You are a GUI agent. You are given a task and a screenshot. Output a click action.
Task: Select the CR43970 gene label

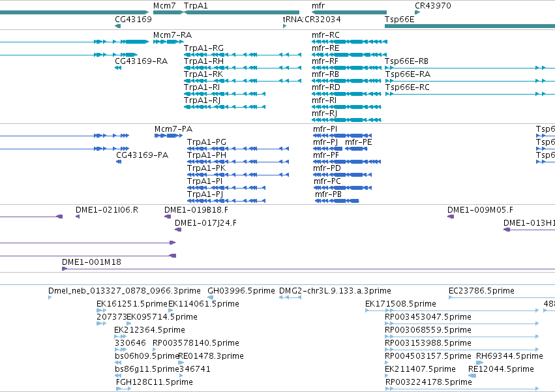click(433, 6)
